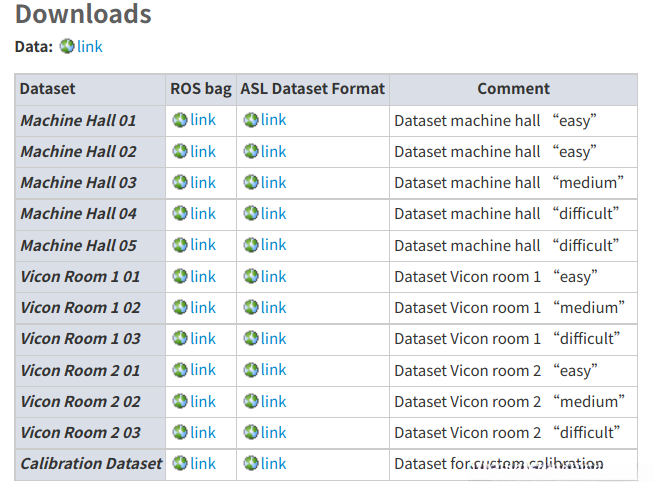Click Calibration Dataset ROS bag globe icon
This screenshot has width=668, height=491.
click(x=180, y=463)
